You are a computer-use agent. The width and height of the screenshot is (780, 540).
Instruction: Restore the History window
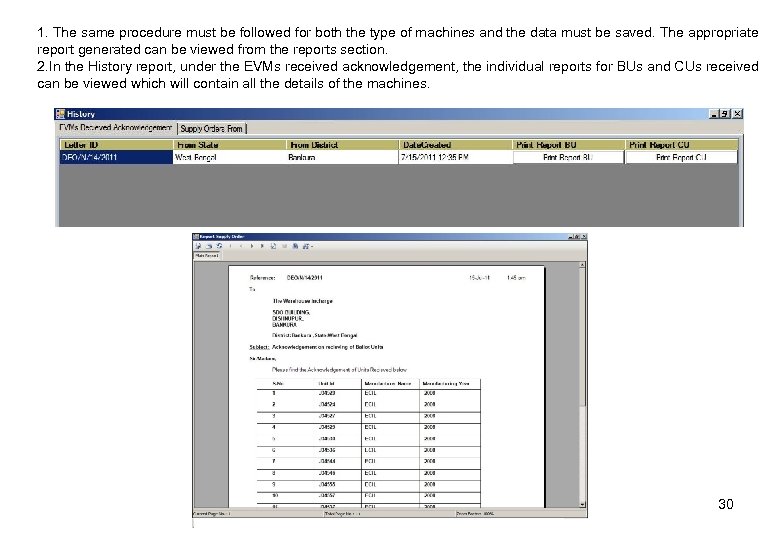point(725,114)
